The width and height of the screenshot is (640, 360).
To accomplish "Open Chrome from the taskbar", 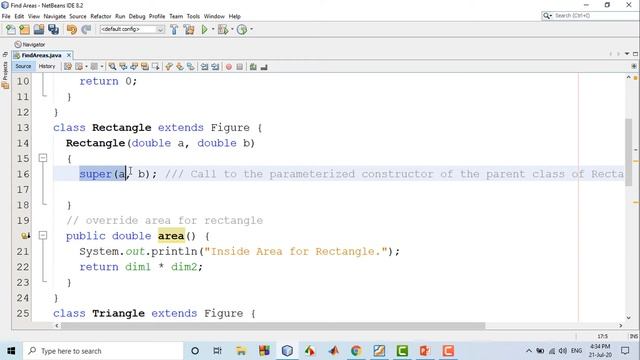I will [x=356, y=351].
